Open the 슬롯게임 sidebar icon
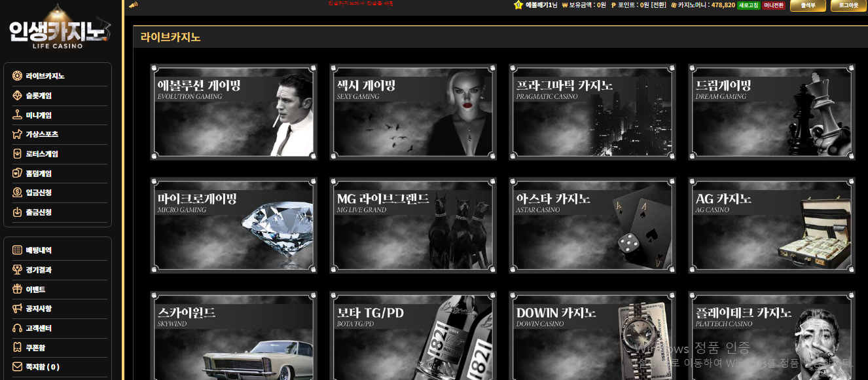Screen dimensions: 868x380 [17, 96]
